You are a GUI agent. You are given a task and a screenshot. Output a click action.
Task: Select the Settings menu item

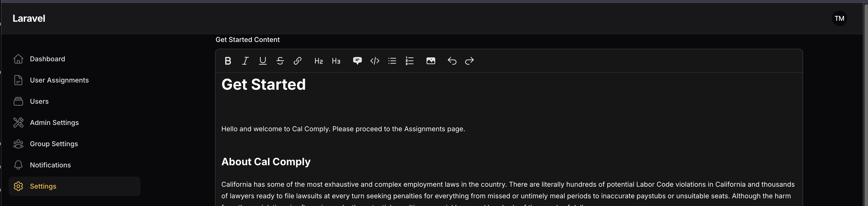click(75, 186)
